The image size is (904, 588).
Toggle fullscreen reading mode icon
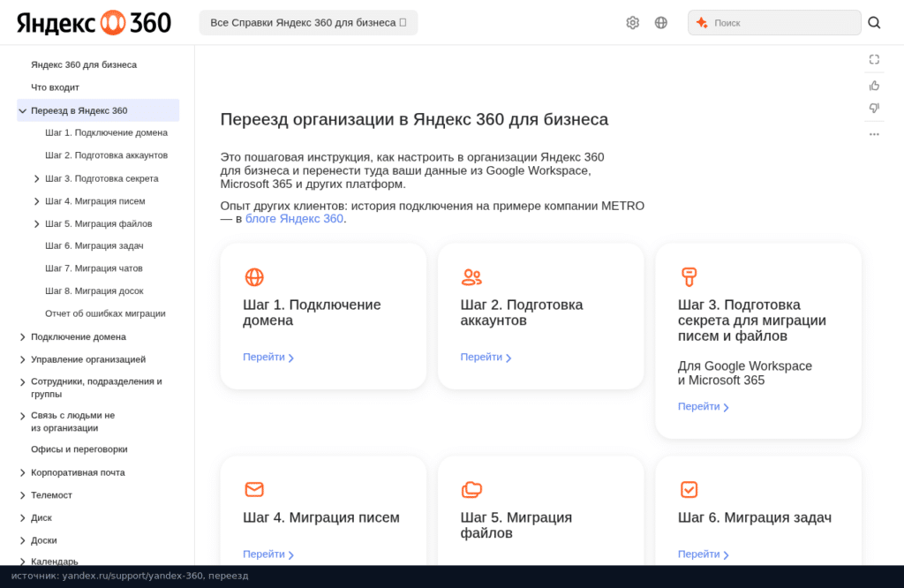tap(874, 59)
